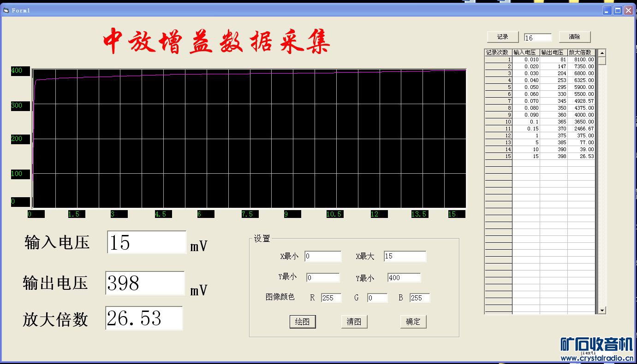Viewport: 637px width, 364px height.
Task: Select output voltage cell 385
Action: point(554,142)
